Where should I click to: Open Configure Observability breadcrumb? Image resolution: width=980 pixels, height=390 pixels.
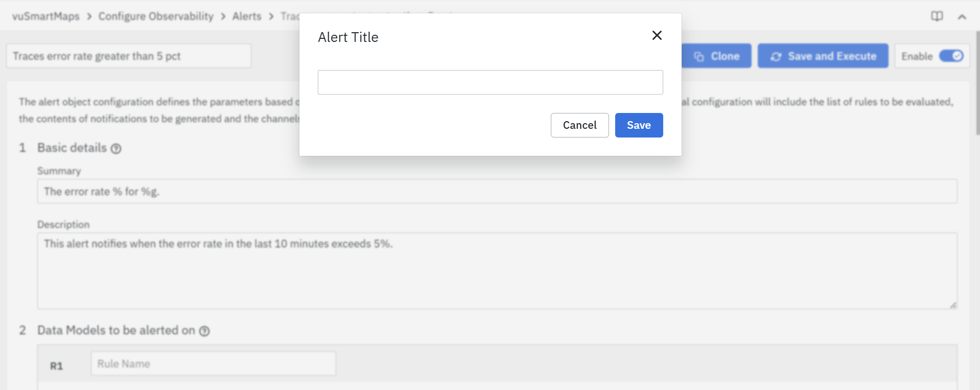(x=156, y=16)
